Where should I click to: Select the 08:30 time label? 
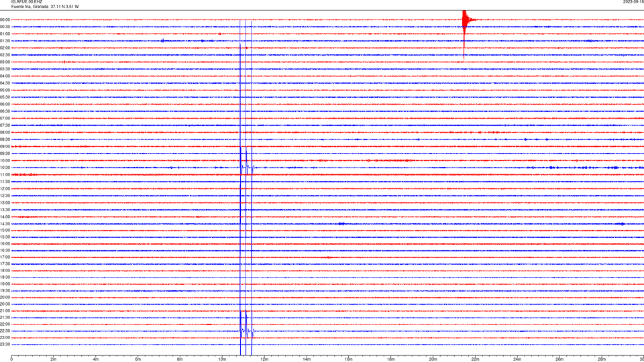[x=5, y=139]
